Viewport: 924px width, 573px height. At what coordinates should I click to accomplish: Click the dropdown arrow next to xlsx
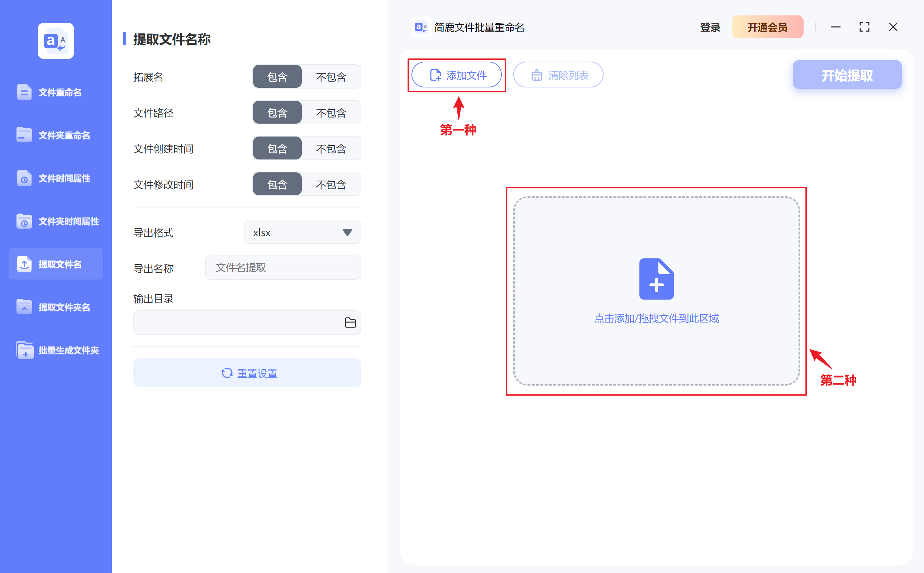pos(347,232)
